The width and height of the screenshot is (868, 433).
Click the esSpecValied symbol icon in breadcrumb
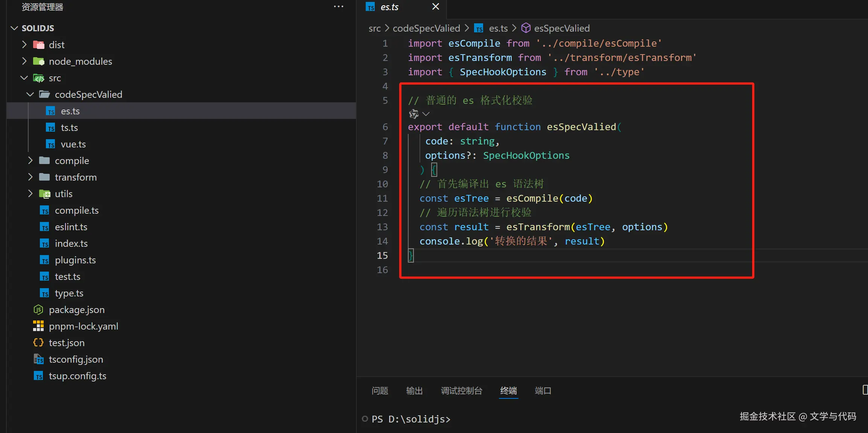pyautogui.click(x=526, y=28)
